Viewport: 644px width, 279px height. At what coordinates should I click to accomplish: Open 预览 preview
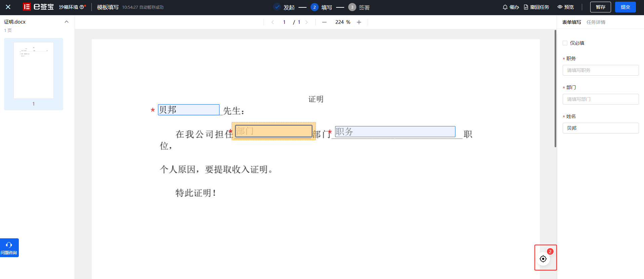(566, 7)
